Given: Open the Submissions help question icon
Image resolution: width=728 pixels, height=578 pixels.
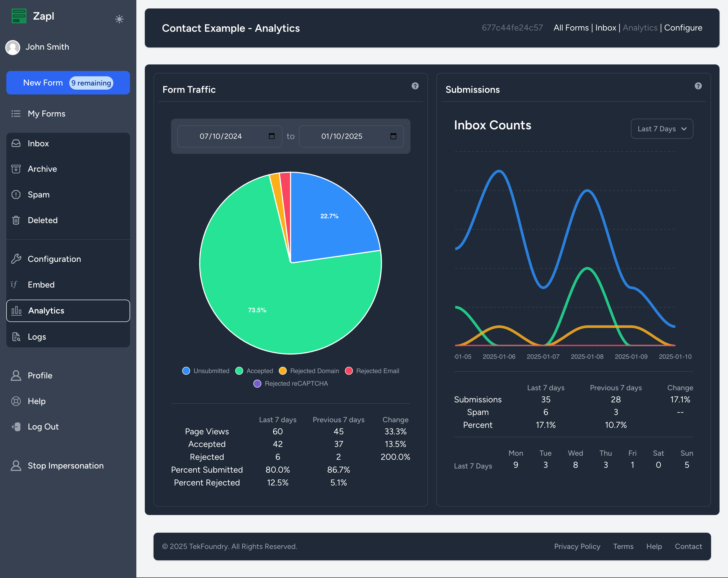Looking at the screenshot, I should pos(698,86).
